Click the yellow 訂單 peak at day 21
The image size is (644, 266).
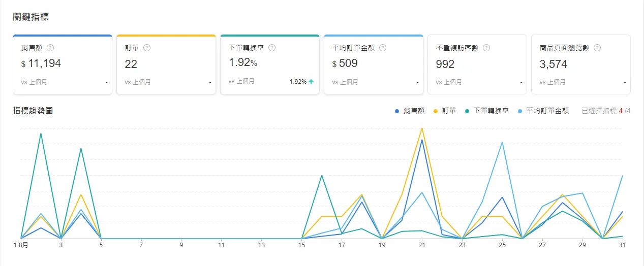[x=422, y=128]
